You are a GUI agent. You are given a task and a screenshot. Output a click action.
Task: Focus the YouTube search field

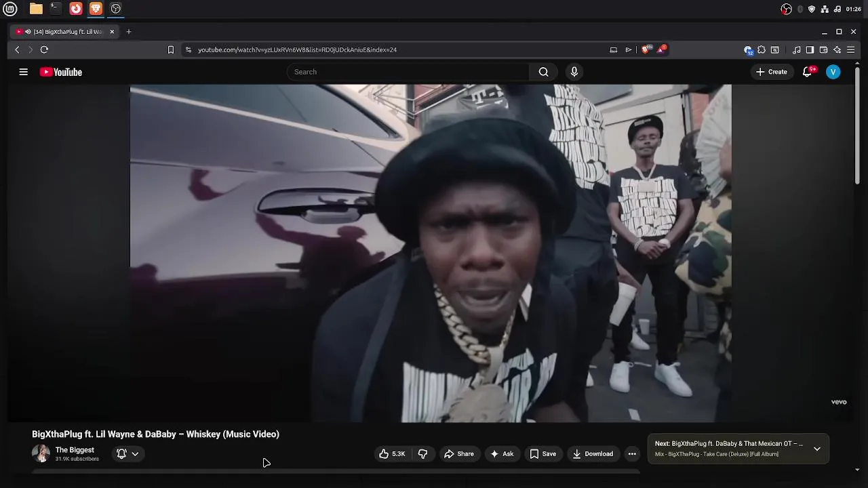(x=408, y=72)
